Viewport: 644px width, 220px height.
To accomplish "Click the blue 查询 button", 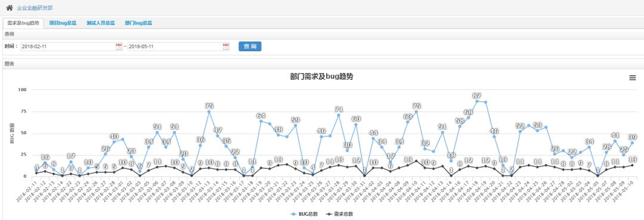I will (x=250, y=47).
